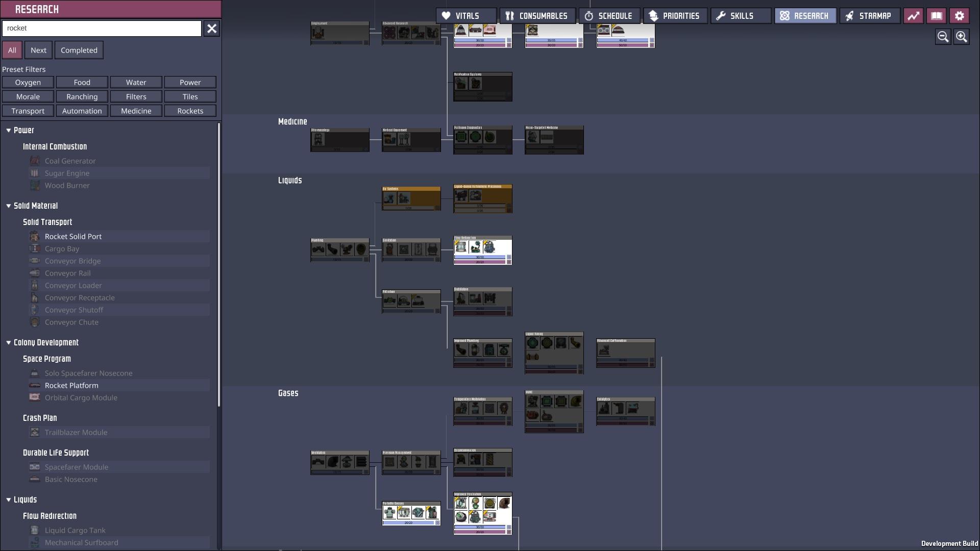Clear the rocket search with X
The width and height of the screenshot is (980, 551).
tap(212, 29)
